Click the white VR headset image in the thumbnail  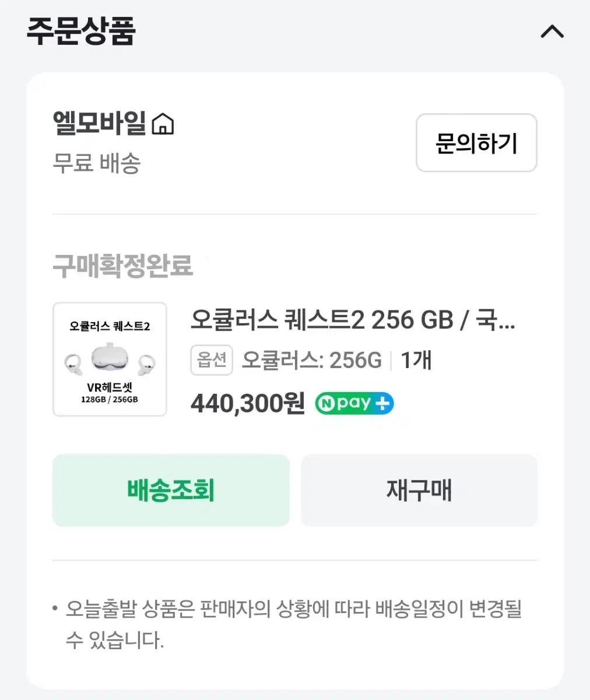tap(110, 357)
